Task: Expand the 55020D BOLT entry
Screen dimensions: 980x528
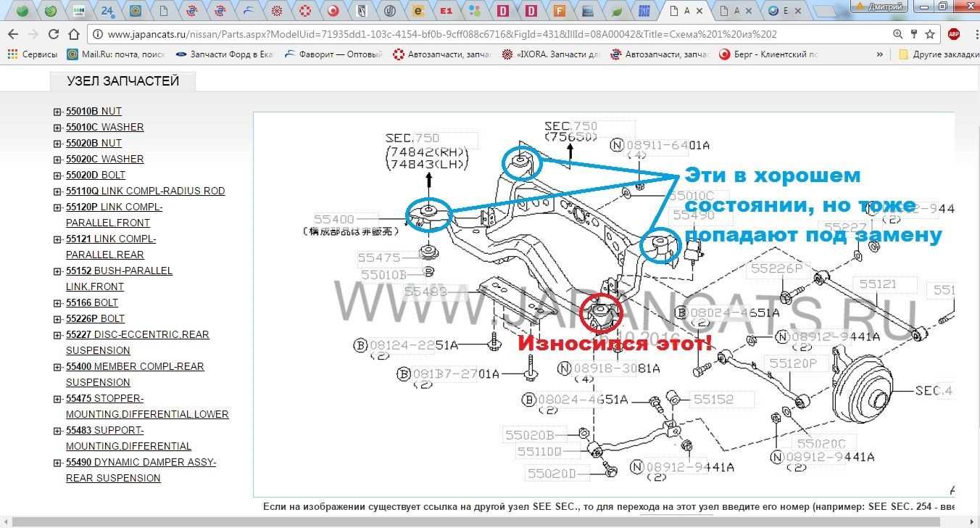Action: 57,176
